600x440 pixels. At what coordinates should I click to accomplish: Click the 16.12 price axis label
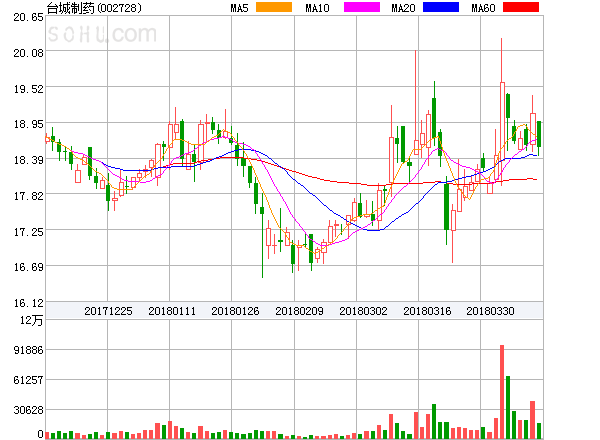click(28, 303)
